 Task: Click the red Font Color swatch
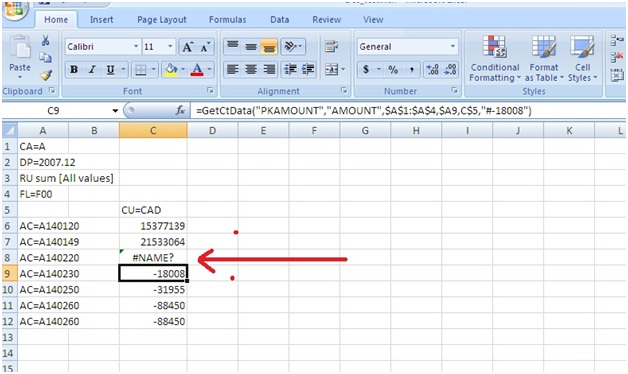[197, 70]
